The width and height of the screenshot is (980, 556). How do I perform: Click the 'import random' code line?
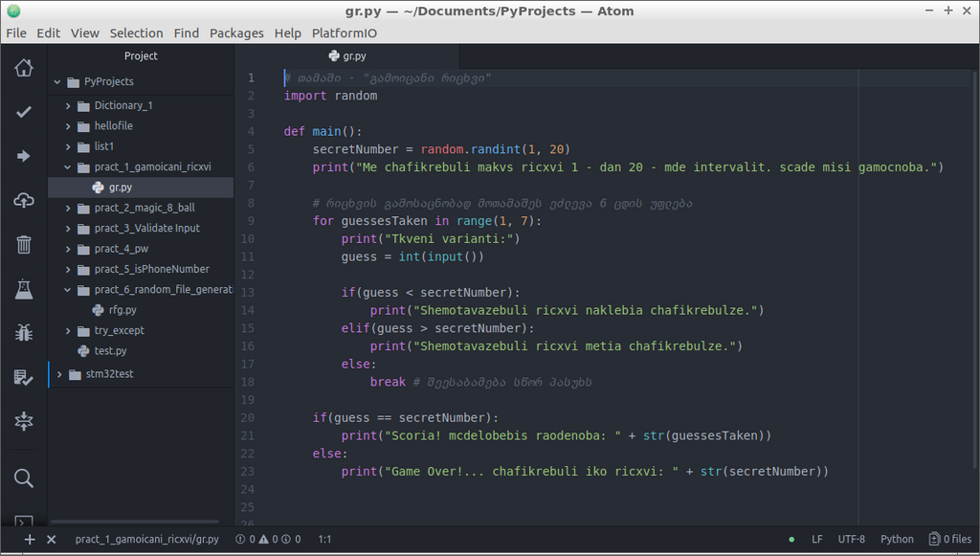[330, 96]
